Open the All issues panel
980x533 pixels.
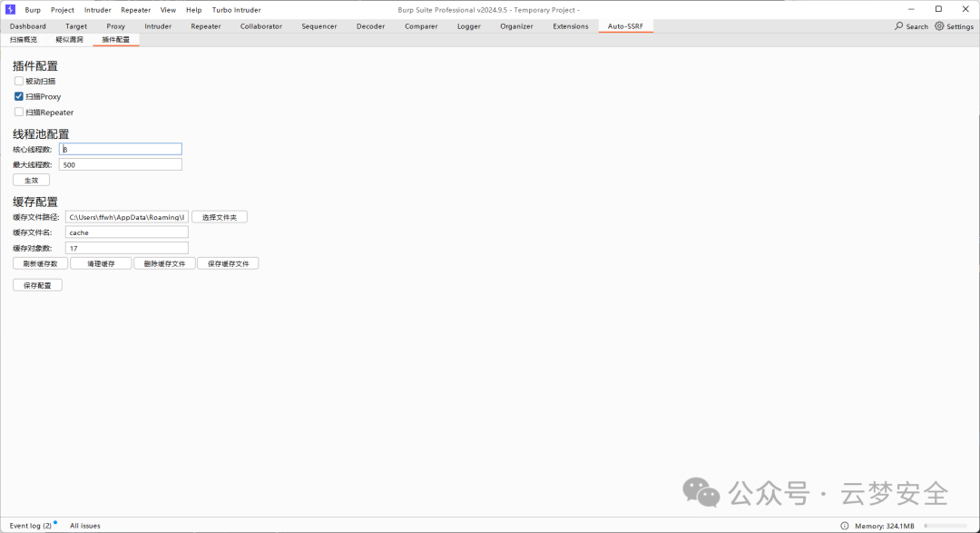[85, 526]
